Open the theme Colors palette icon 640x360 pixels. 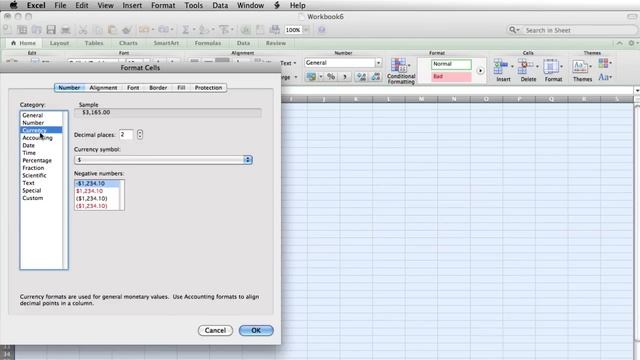tap(604, 63)
